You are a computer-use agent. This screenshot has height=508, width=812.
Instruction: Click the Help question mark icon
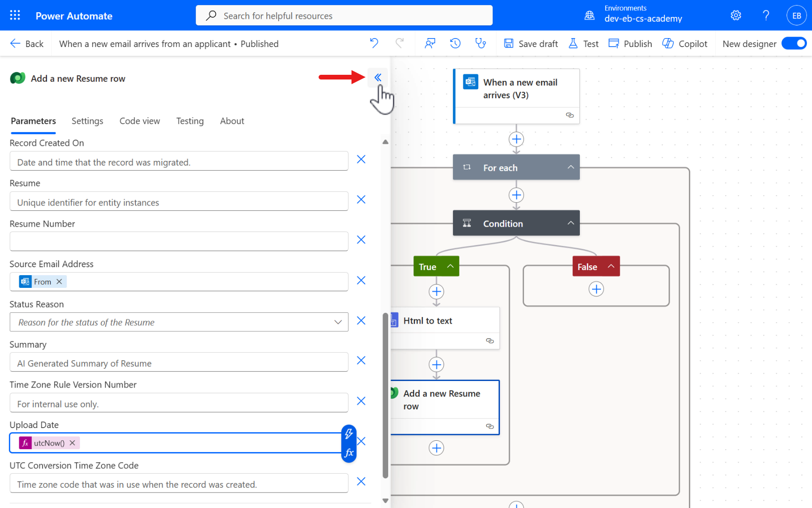766,16
